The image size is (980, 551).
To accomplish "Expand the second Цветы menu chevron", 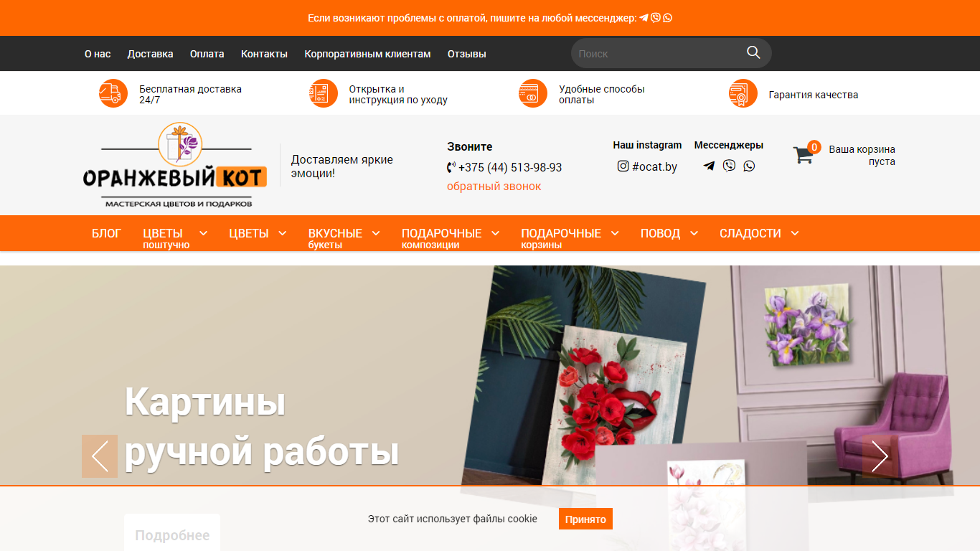I will 282,233.
